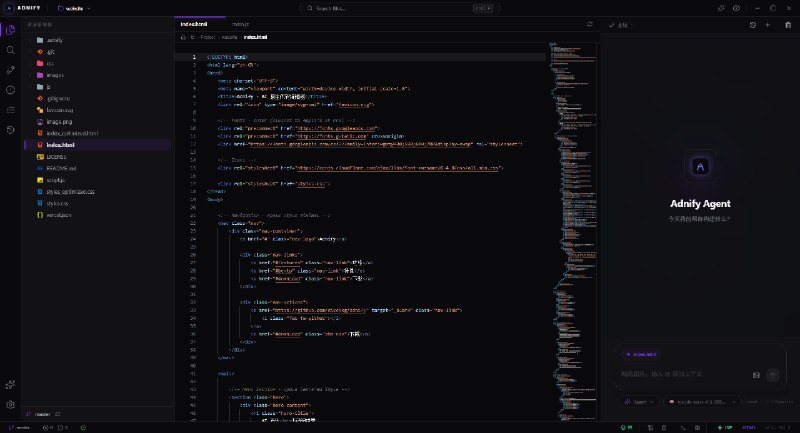Click the copy-style icon in status bar
Image resolution: width=800 pixels, height=433 pixels.
pos(651,427)
